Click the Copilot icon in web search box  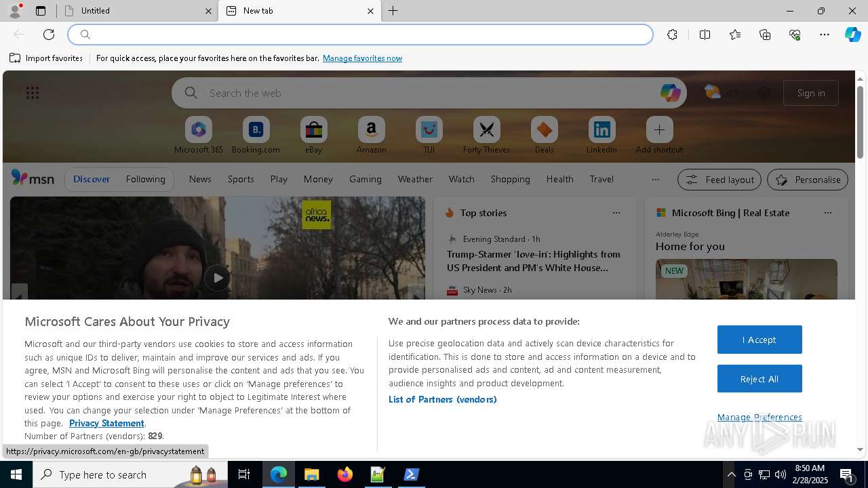(x=670, y=93)
